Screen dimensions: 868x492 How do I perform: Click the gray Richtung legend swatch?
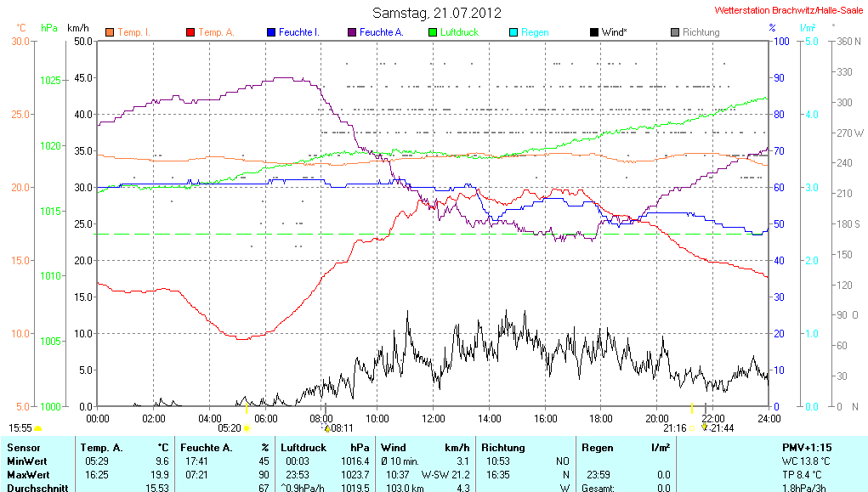[x=675, y=32]
